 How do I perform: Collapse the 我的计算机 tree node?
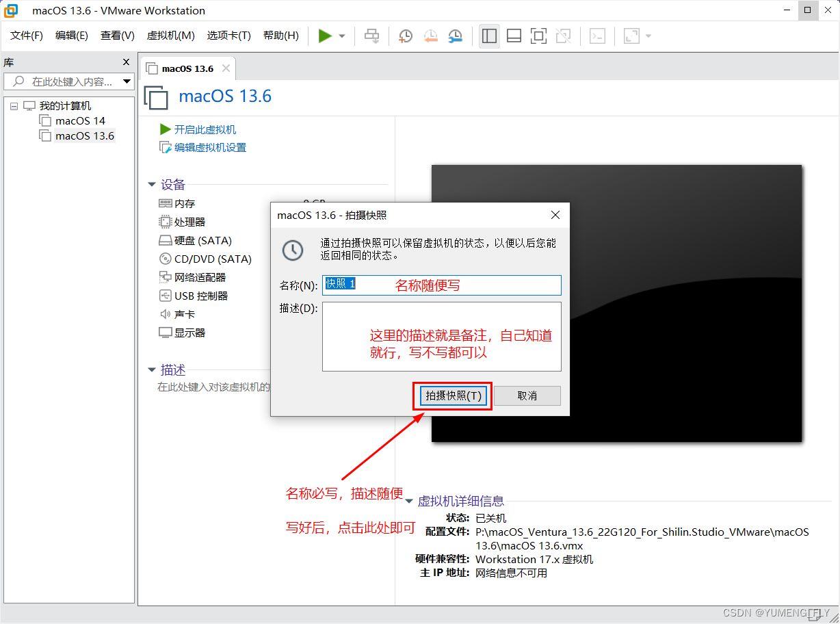click(x=14, y=106)
